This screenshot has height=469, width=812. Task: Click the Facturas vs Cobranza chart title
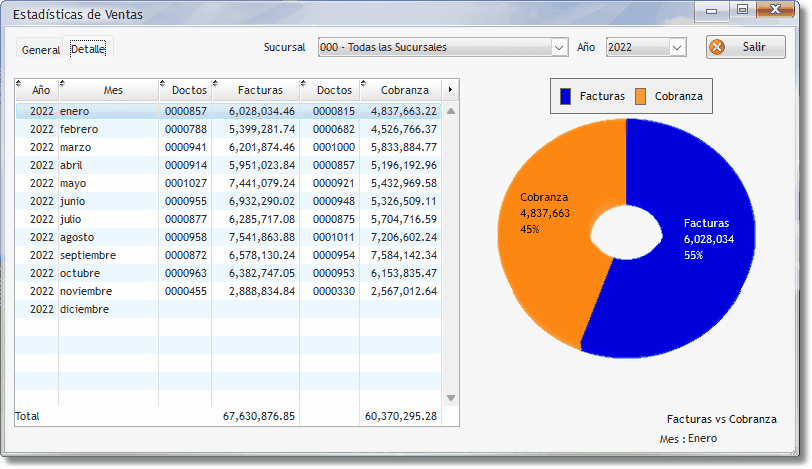pyautogui.click(x=721, y=419)
